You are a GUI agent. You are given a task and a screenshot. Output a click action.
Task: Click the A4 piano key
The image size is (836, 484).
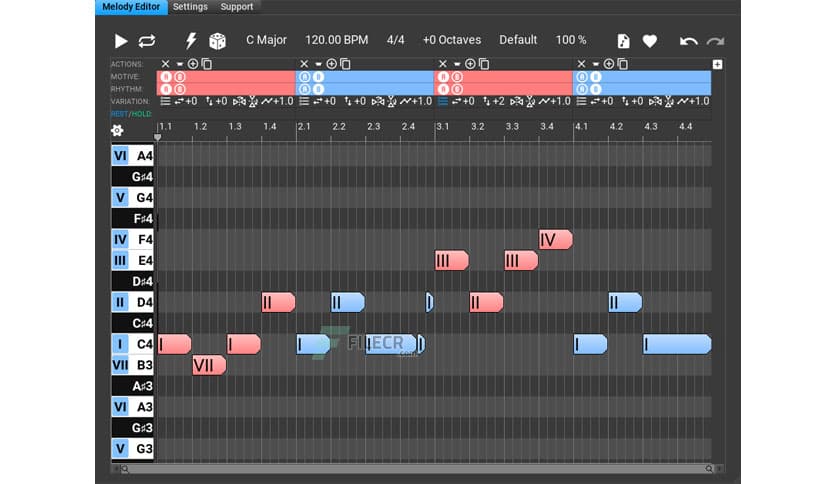(x=132, y=156)
